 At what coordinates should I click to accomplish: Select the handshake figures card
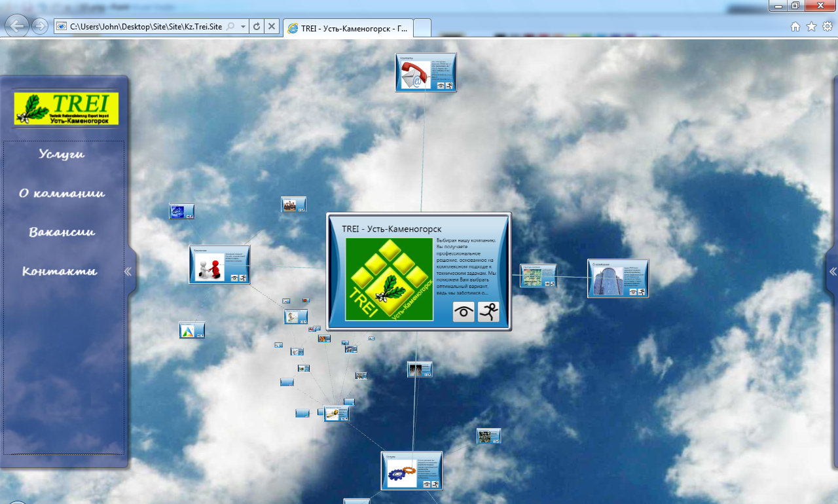tap(219, 264)
